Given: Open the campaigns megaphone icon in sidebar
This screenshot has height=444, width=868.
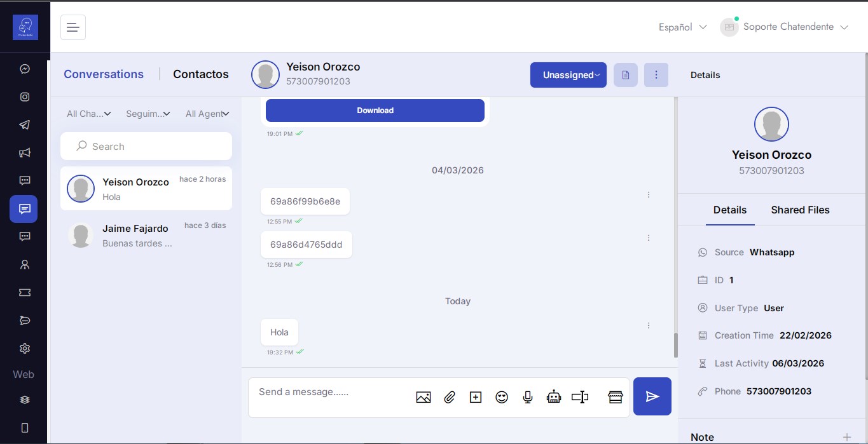Looking at the screenshot, I should (24, 152).
